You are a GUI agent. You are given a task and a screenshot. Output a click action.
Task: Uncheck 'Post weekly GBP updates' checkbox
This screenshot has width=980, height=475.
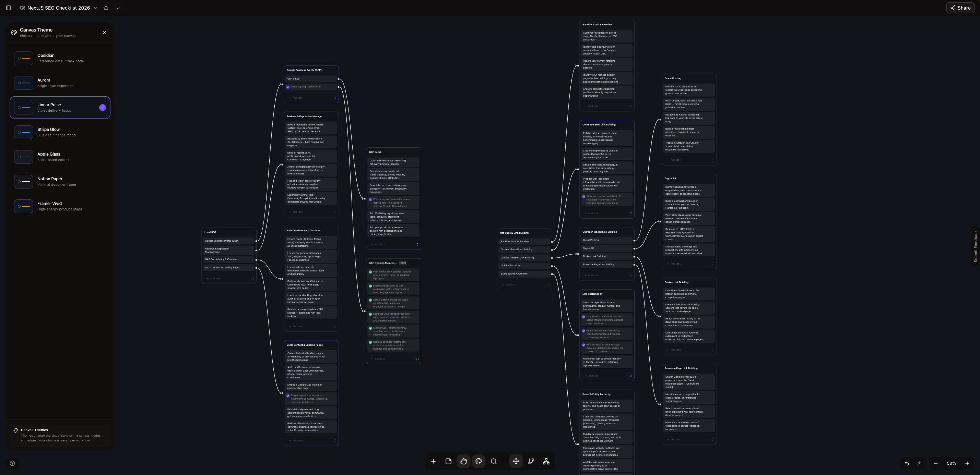370,272
